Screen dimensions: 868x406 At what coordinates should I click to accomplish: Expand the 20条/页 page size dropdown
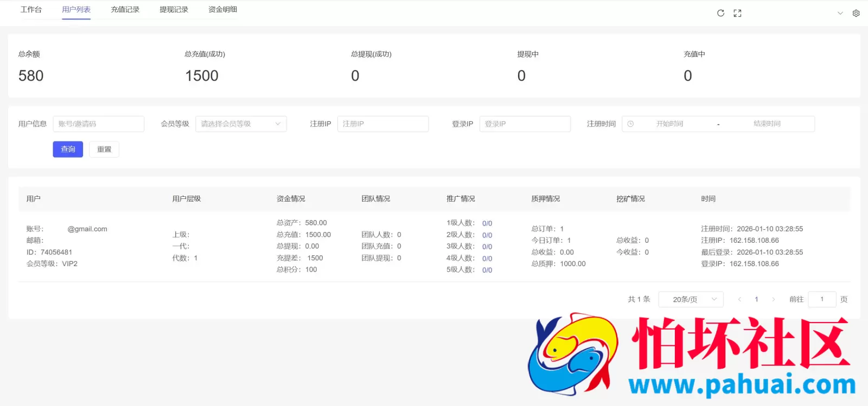(x=691, y=299)
